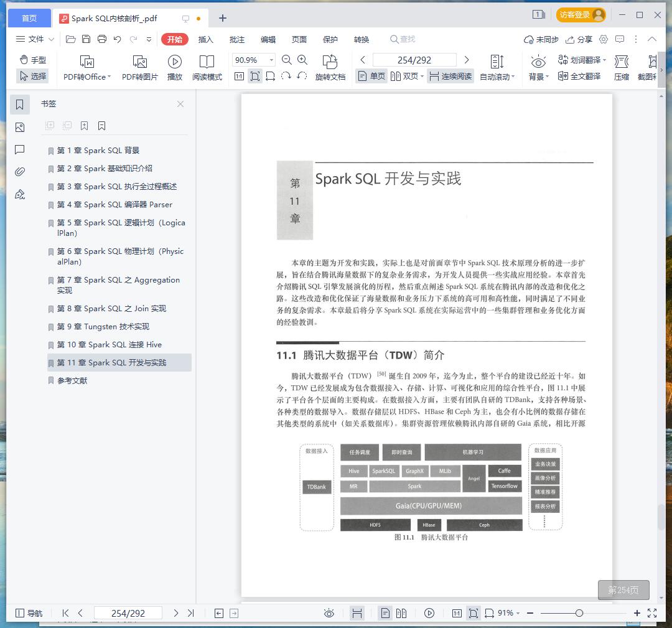Share the document via 分享
672x628 pixels.
coord(579,39)
